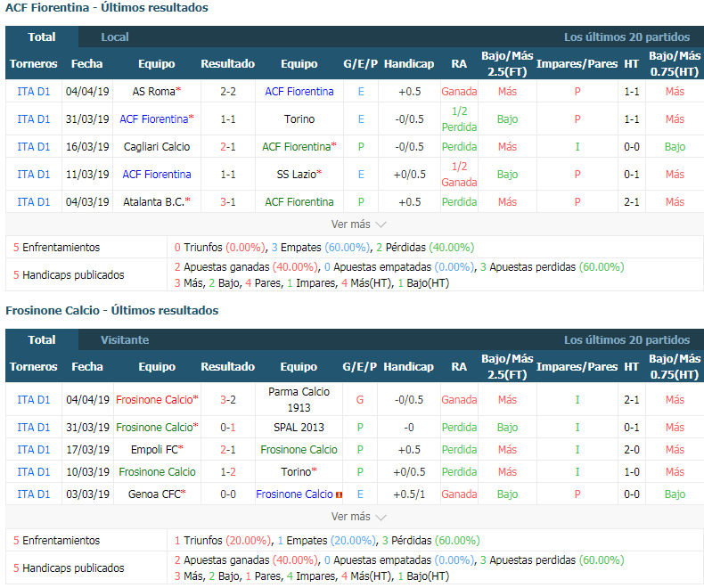Click the Torneros header in the Fiorentina table
The height and width of the screenshot is (588, 704).
point(34,64)
